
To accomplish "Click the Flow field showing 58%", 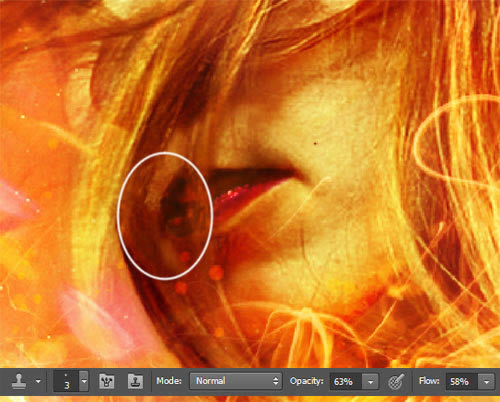I will click(x=462, y=381).
